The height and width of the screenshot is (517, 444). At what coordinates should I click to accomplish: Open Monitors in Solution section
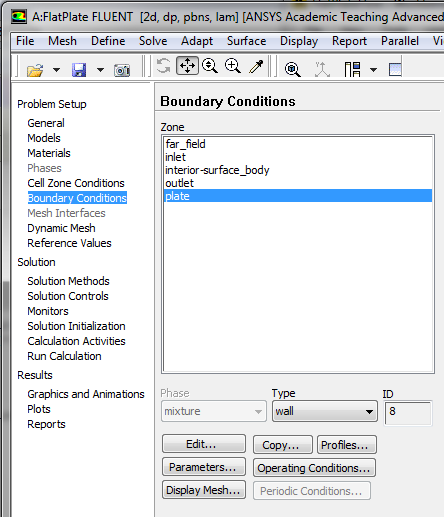pos(48,311)
